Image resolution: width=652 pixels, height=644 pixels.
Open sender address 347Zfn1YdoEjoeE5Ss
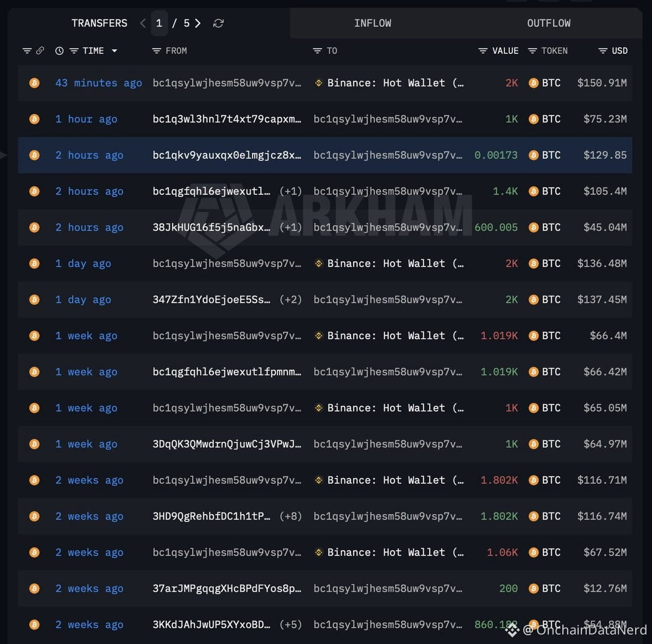pos(211,300)
